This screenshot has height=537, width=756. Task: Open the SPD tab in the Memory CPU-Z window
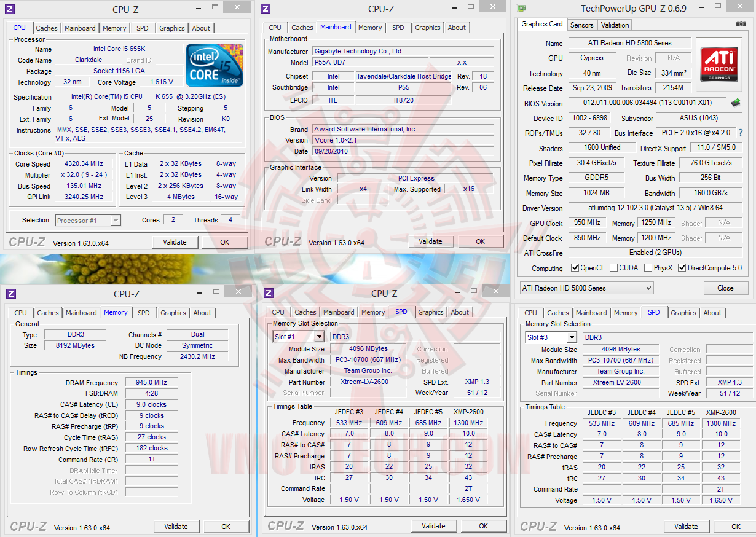[144, 313]
